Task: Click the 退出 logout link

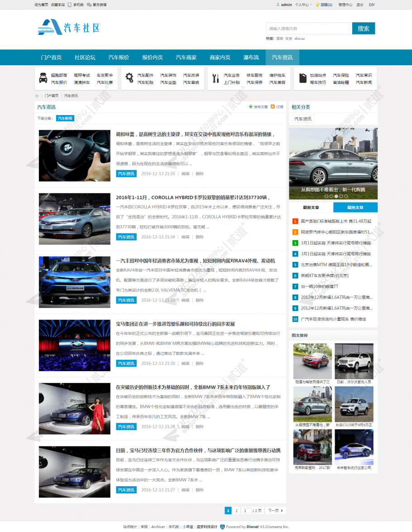Action: (360, 5)
